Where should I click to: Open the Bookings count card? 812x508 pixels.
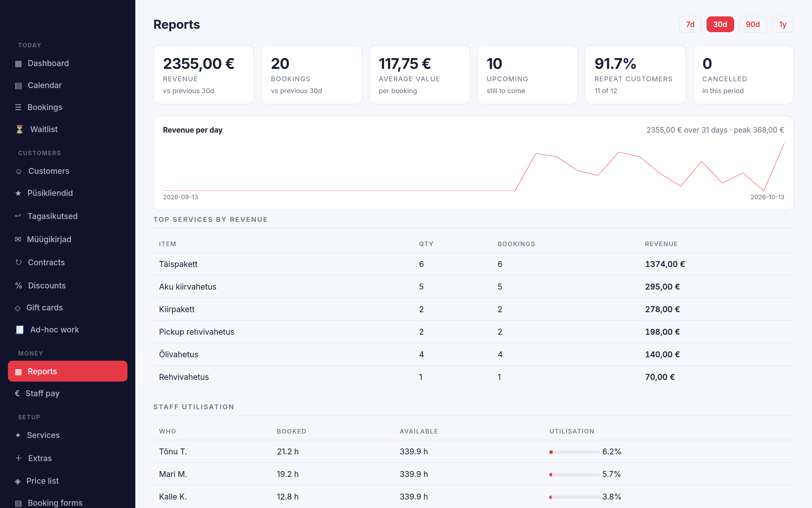click(x=312, y=75)
